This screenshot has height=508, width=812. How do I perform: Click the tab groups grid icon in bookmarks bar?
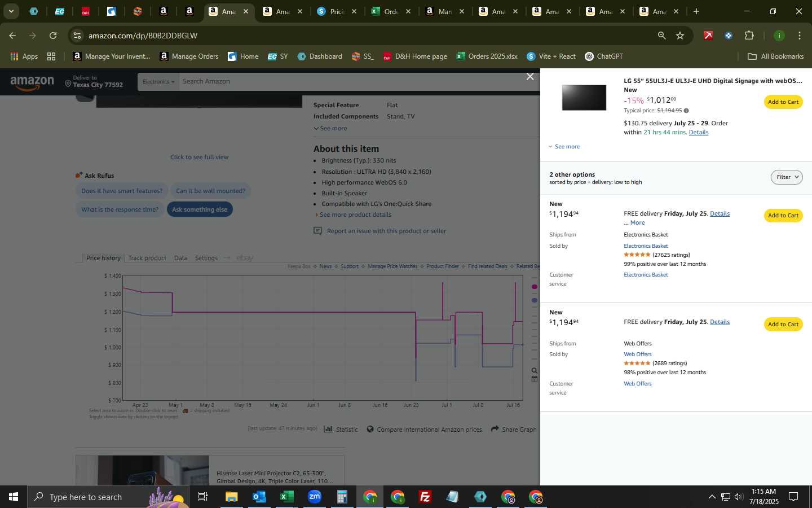(x=51, y=56)
